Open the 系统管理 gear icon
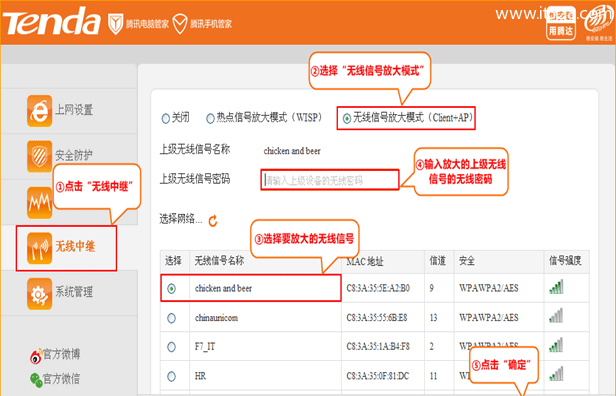 pos(39,293)
